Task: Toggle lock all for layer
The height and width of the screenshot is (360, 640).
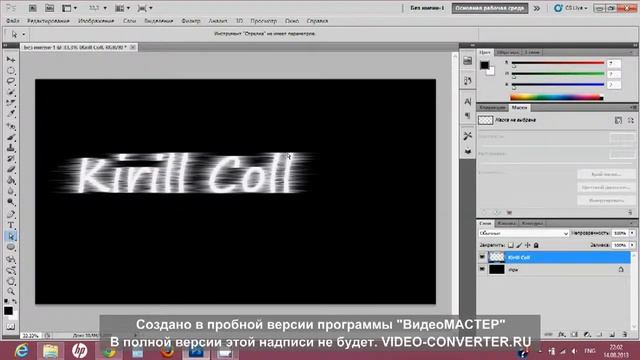Action: [536, 245]
